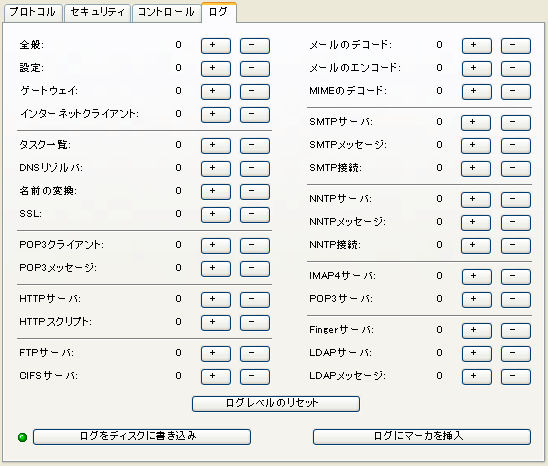Screen dimensions: 548x466
Task: Increase POP3クライアント log level
Action: [216, 245]
